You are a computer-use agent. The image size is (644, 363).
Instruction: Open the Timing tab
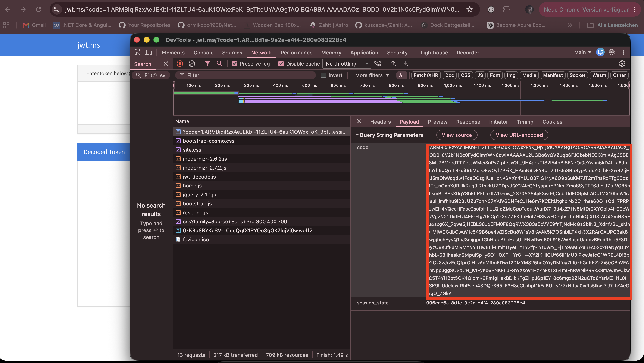[x=525, y=122]
